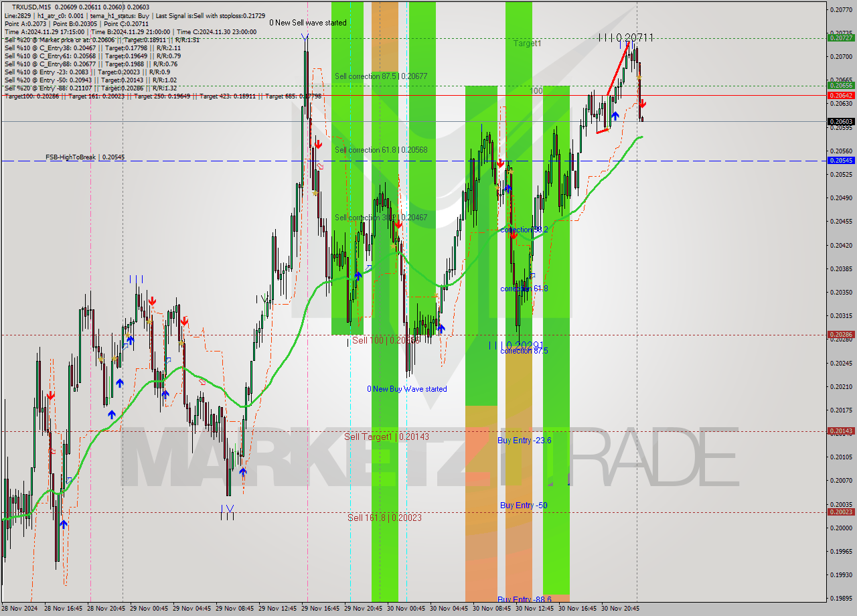Click the black 0.20603 current price tag
Image resolution: width=857 pixels, height=616 pixels.
(x=841, y=122)
